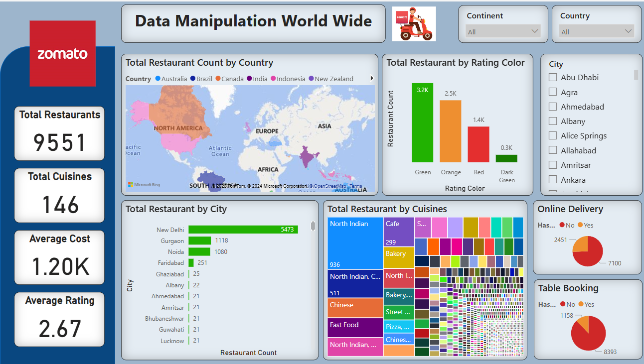Screen dimensions: 644x364
Task: Click the red Zomato logo
Action: pyautogui.click(x=62, y=53)
